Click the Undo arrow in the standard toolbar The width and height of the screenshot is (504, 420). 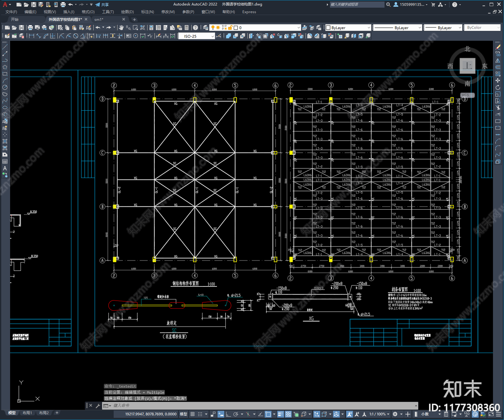pyautogui.click(x=98, y=28)
